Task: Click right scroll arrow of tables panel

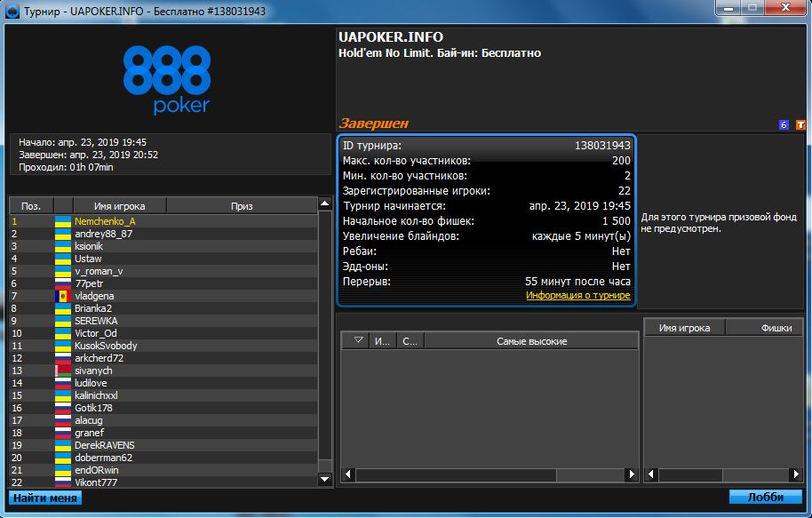Action: click(x=632, y=474)
